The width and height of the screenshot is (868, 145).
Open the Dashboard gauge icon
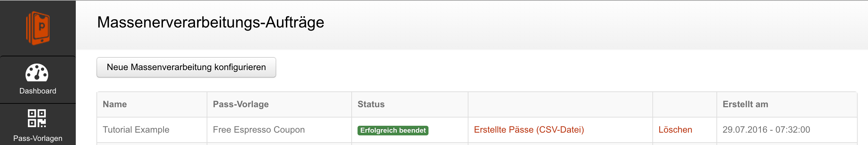37,72
